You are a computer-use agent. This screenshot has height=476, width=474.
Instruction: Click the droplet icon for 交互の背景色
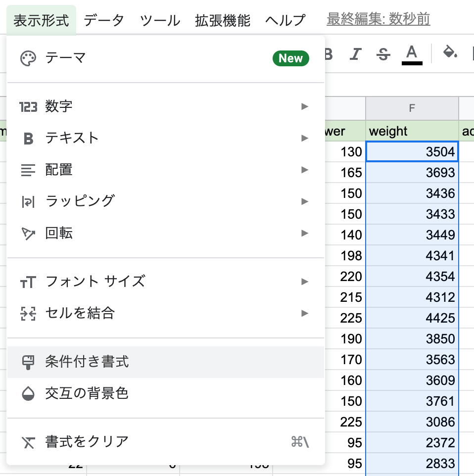pos(28,394)
